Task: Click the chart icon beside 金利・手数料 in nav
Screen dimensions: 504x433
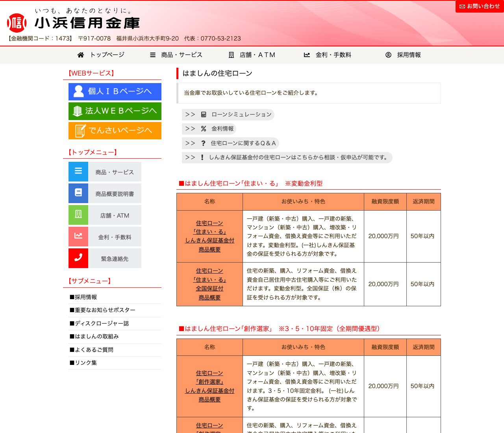Action: (x=307, y=55)
